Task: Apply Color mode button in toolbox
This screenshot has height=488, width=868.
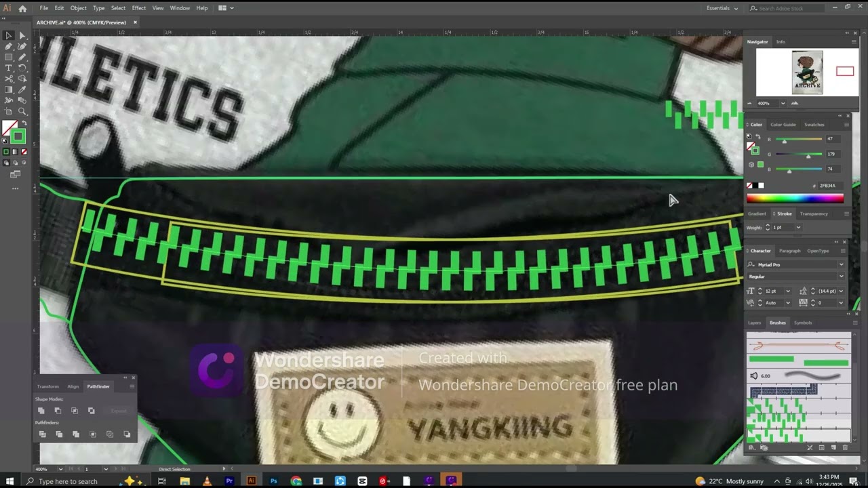Action: [x=5, y=152]
